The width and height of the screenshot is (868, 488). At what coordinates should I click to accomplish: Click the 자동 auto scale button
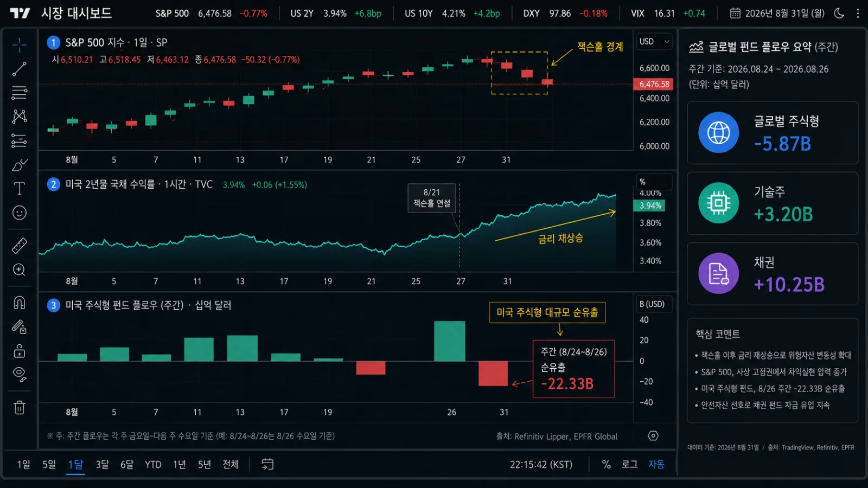tap(656, 464)
